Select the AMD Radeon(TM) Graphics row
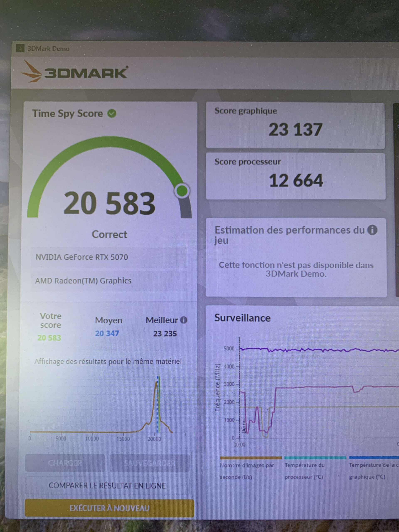 pyautogui.click(x=109, y=281)
